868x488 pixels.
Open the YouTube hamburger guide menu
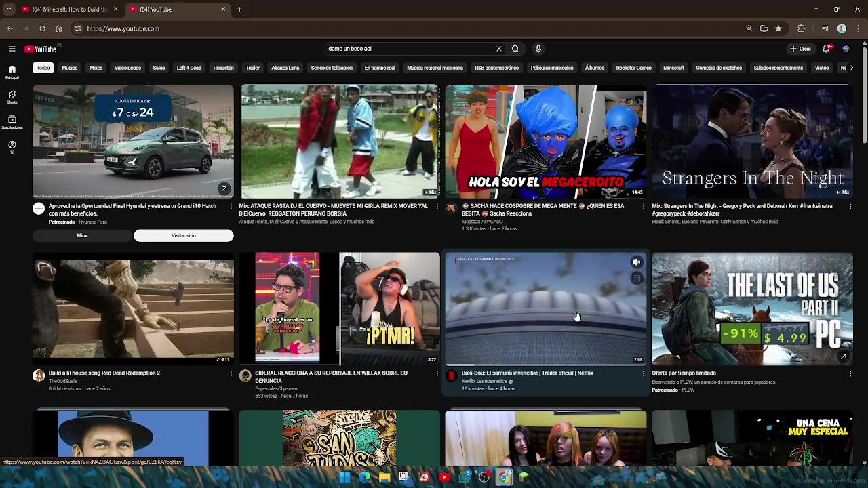click(x=12, y=49)
